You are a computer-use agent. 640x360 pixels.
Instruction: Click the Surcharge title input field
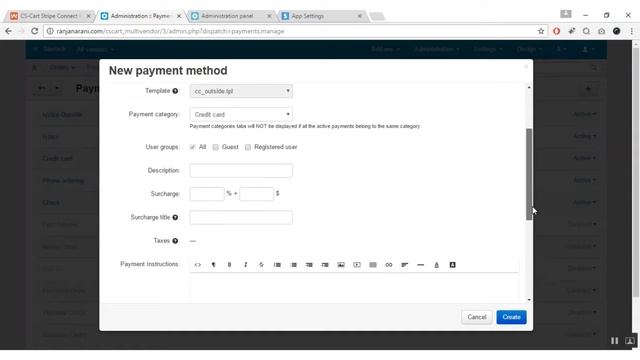[x=241, y=218]
